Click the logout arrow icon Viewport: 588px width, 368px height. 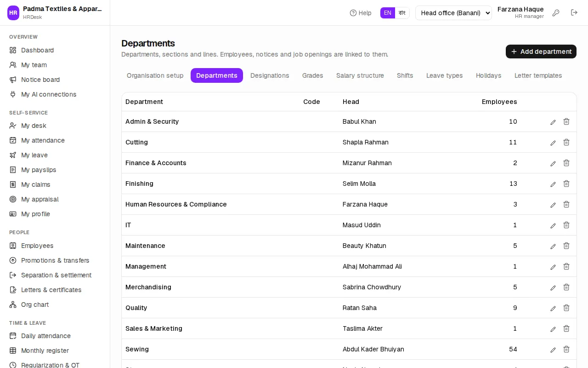(574, 13)
